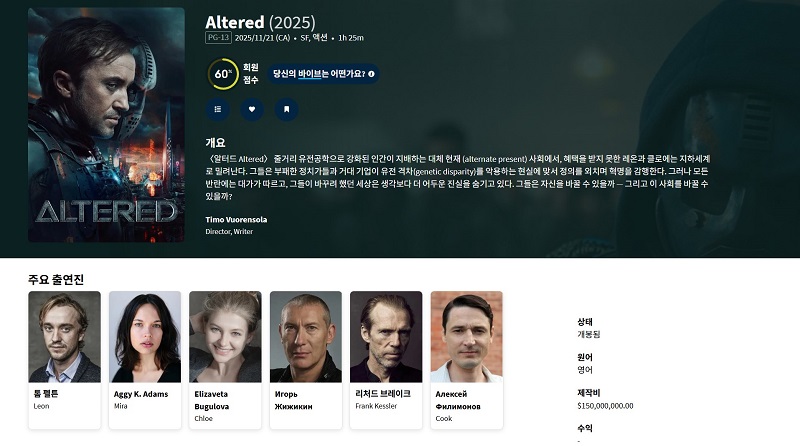The height and width of the screenshot is (446, 800).
Task: Click the 액션 genre link
Action: tap(320, 38)
